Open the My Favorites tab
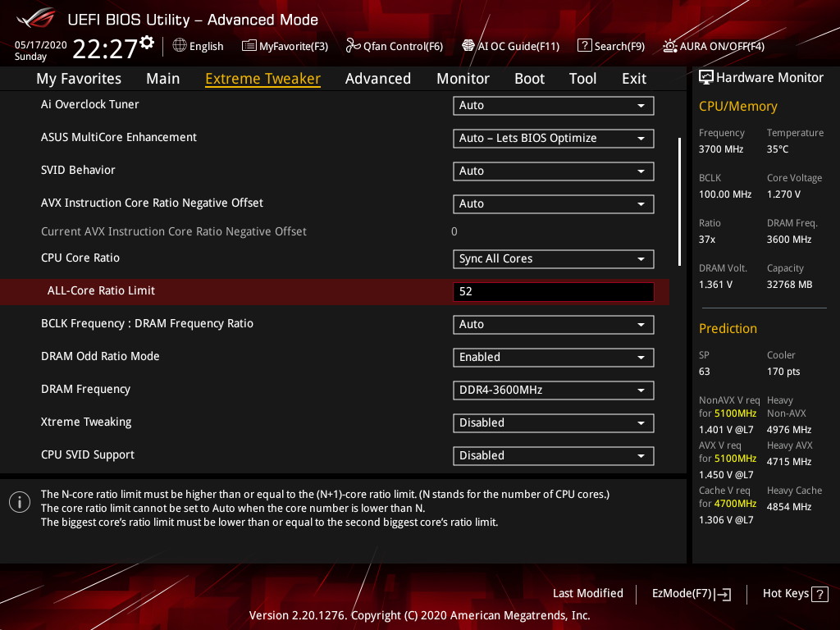This screenshot has width=840, height=630. (79, 79)
